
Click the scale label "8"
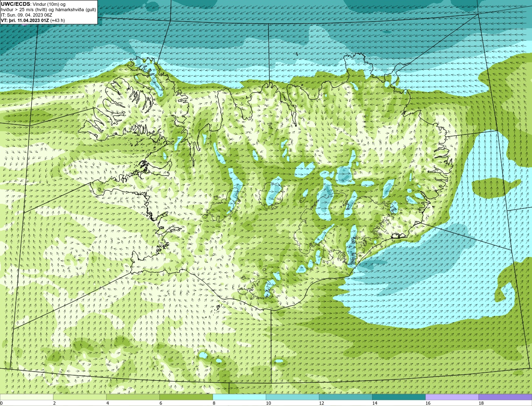point(214,403)
